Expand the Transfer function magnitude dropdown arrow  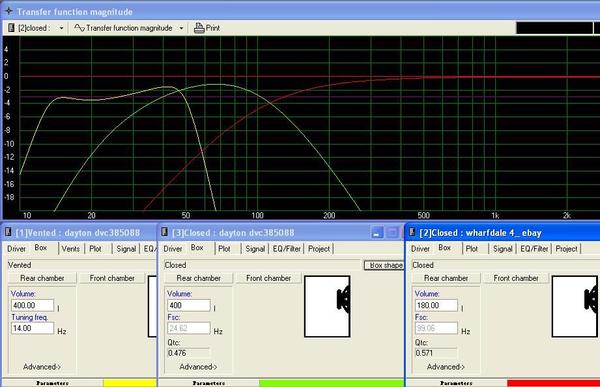pos(181,28)
